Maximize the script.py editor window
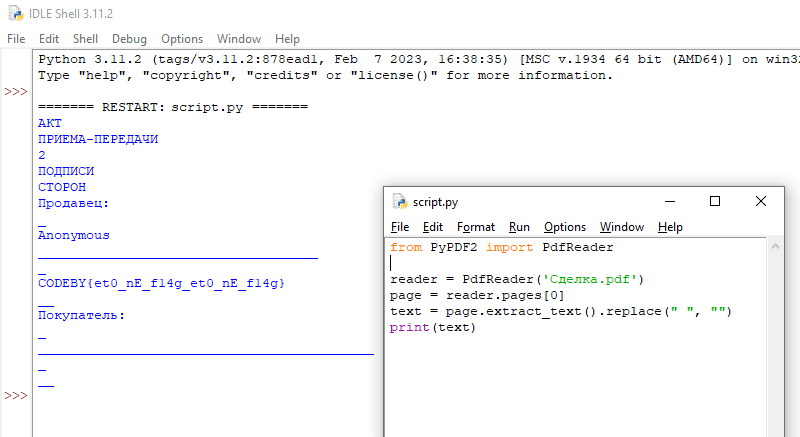 [x=715, y=201]
